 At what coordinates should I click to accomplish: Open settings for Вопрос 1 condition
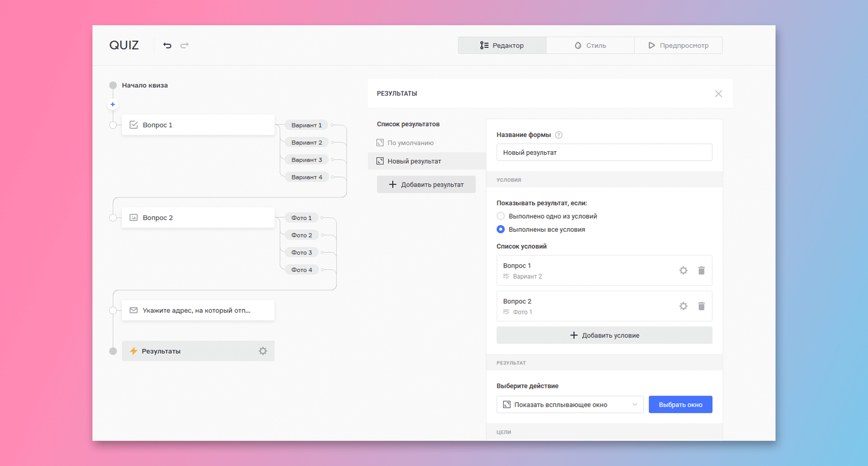click(x=684, y=271)
